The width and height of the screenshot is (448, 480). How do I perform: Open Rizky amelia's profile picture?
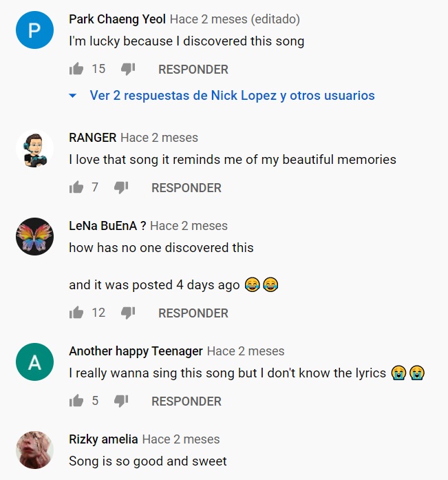coord(34,450)
